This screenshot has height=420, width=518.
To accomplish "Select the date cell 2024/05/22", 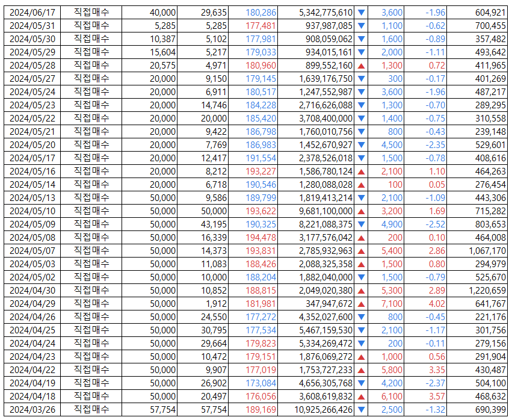I will click(x=32, y=119).
